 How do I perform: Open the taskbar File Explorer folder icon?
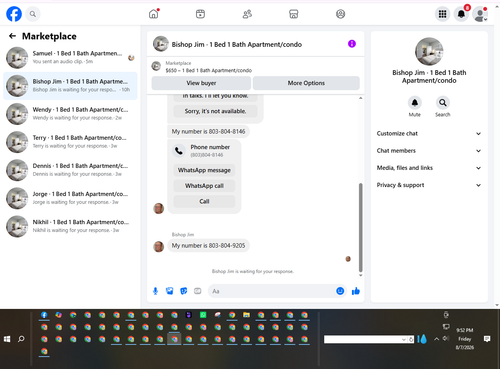pos(246,315)
